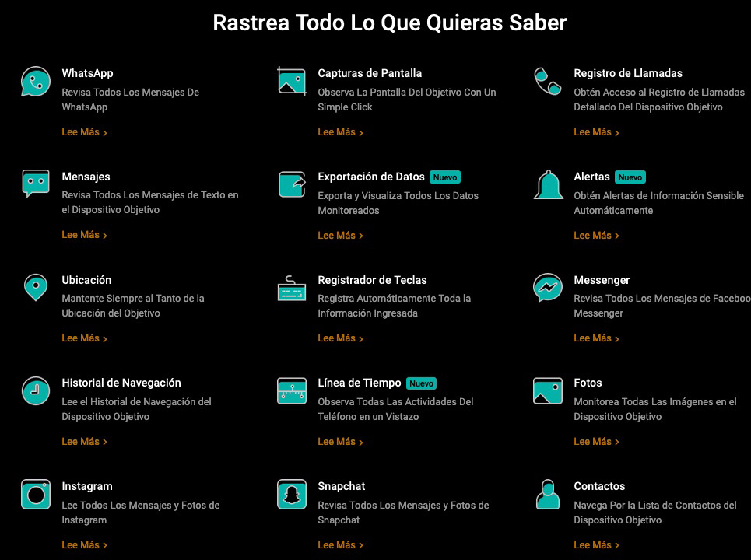The height and width of the screenshot is (560, 751).
Task: Click the Instagram camera icon
Action: pos(36,494)
